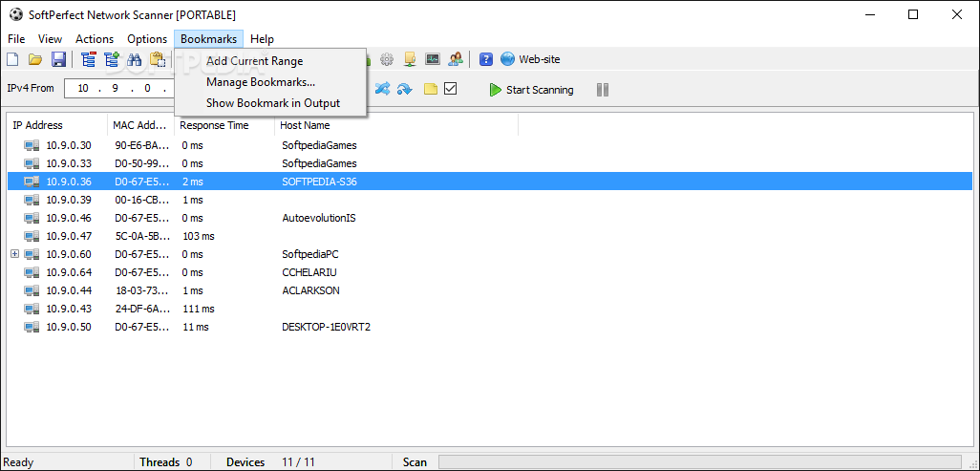The width and height of the screenshot is (980, 471).
Task: Click the yellow folder icon near Start Scanning
Action: (431, 90)
